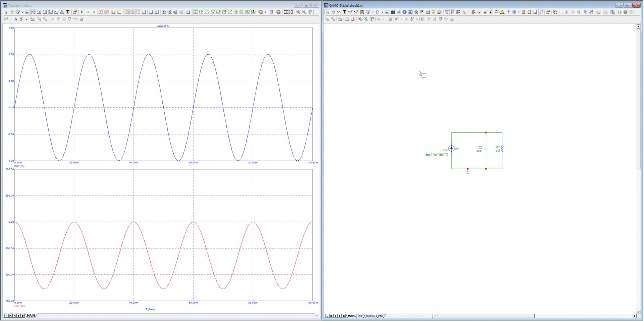Toggle the Cursor mode button in analysis toolbar

click(x=39, y=12)
